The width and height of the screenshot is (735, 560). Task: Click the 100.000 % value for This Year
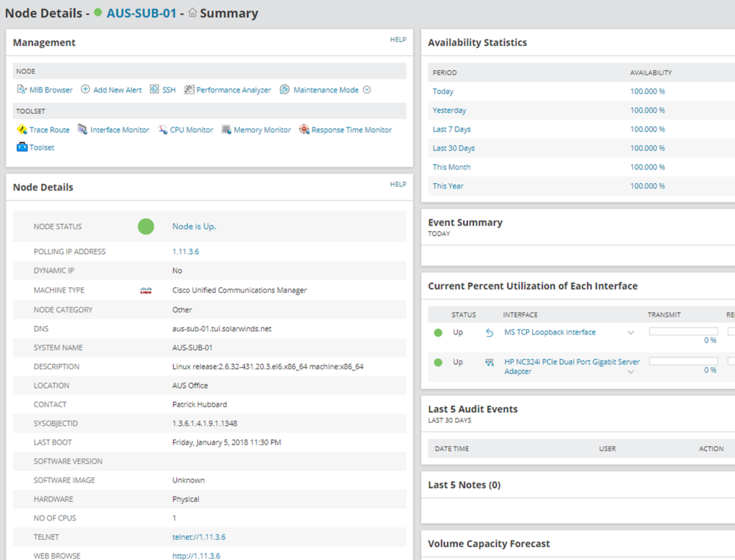[647, 186]
